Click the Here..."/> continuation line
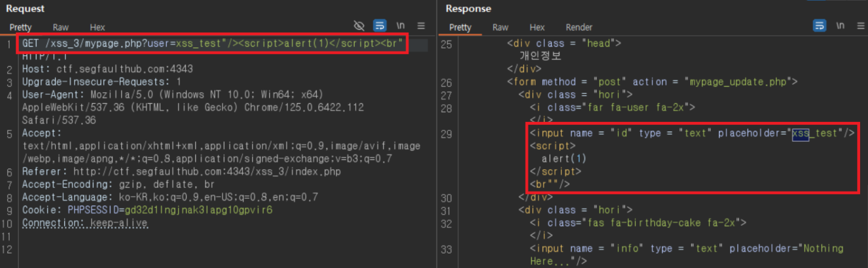 pos(558,261)
